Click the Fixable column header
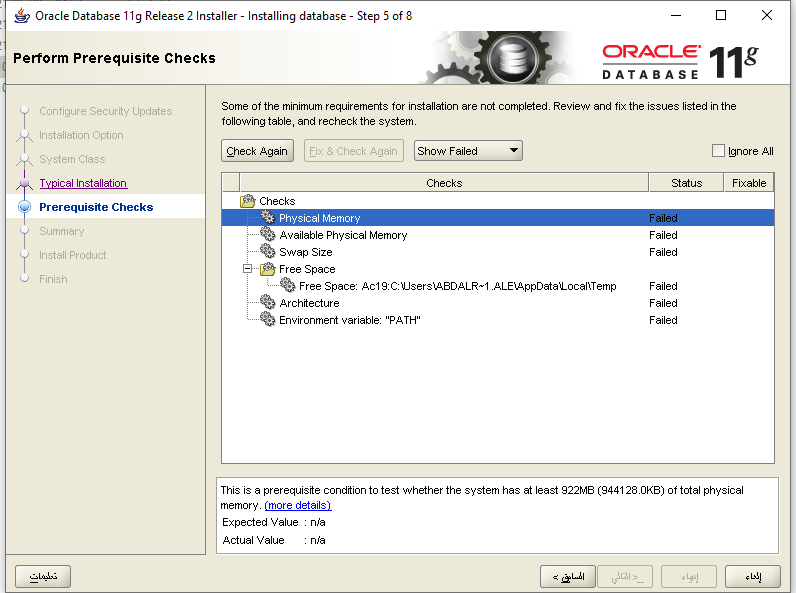 click(748, 183)
